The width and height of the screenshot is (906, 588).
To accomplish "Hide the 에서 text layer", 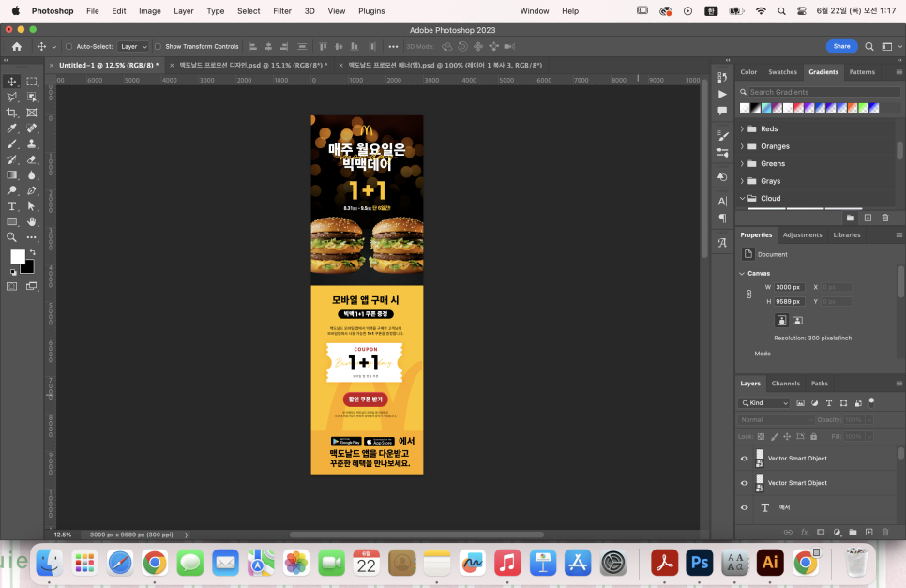I will click(x=745, y=507).
